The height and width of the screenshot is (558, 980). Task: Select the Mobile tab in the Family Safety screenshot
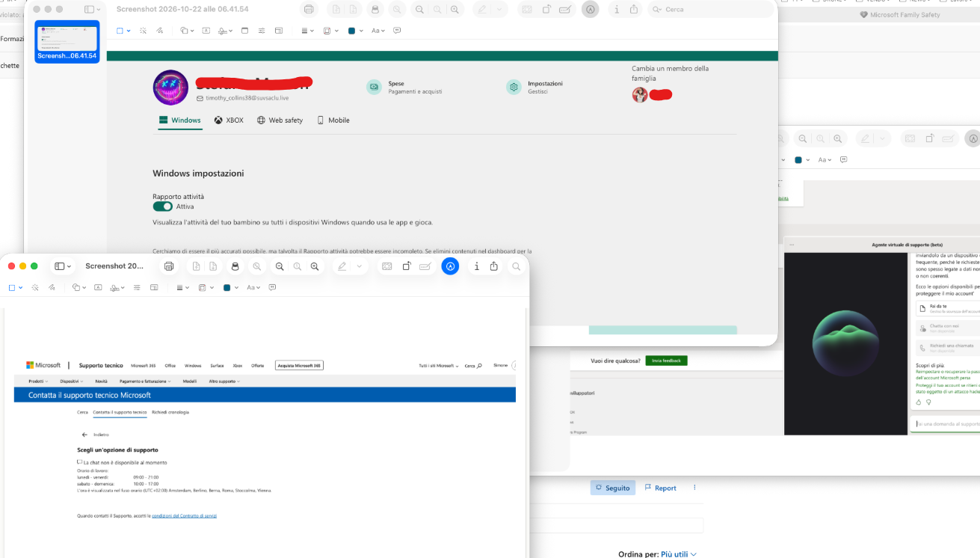click(333, 120)
